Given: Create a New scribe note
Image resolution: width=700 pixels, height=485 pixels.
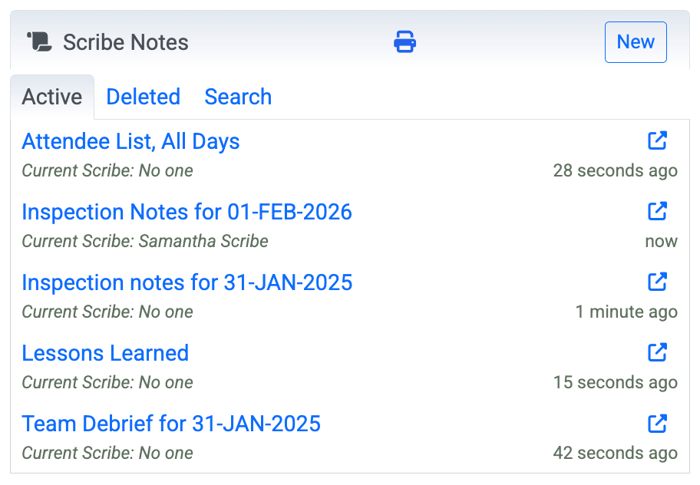Looking at the screenshot, I should point(636,42).
